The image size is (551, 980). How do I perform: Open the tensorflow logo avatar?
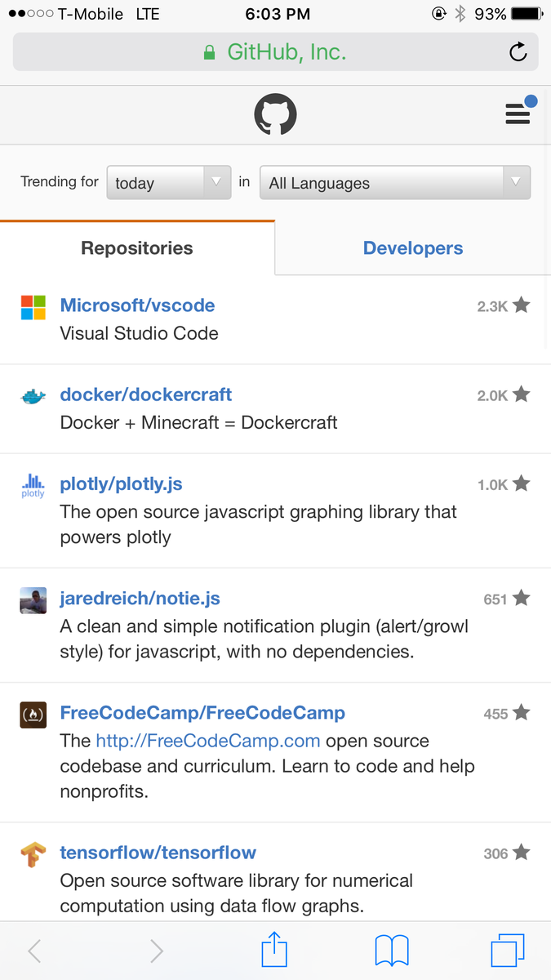click(33, 854)
